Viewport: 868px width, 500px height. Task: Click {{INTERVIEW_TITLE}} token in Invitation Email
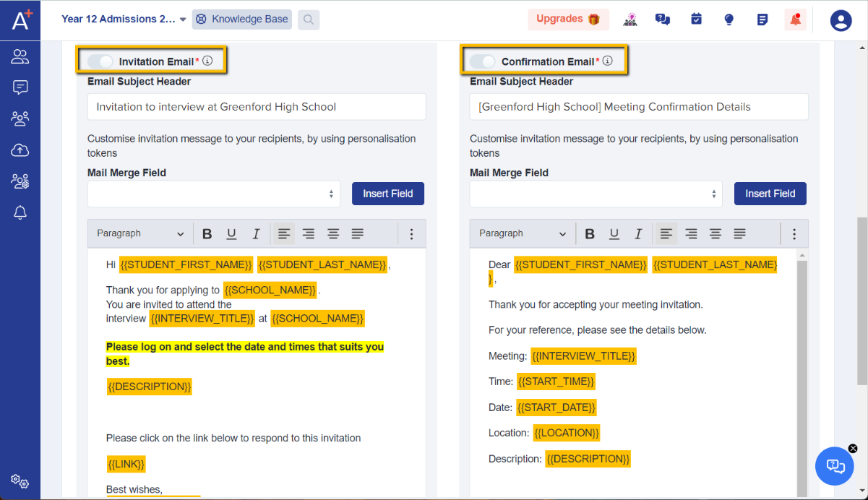[202, 319]
